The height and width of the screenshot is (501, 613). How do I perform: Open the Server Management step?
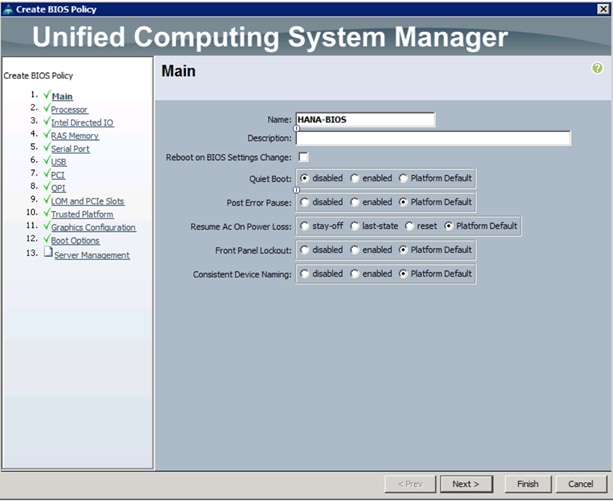click(92, 255)
